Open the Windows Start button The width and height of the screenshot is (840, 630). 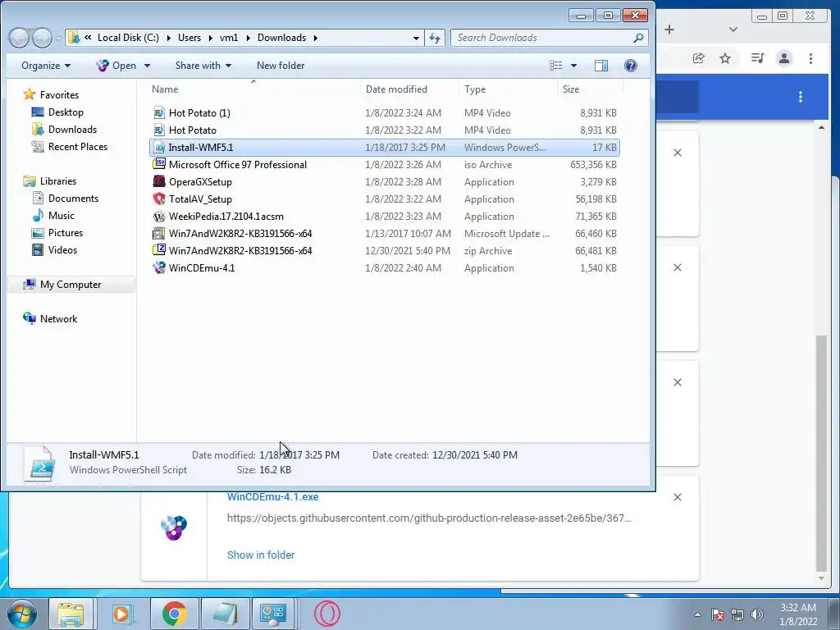click(21, 614)
